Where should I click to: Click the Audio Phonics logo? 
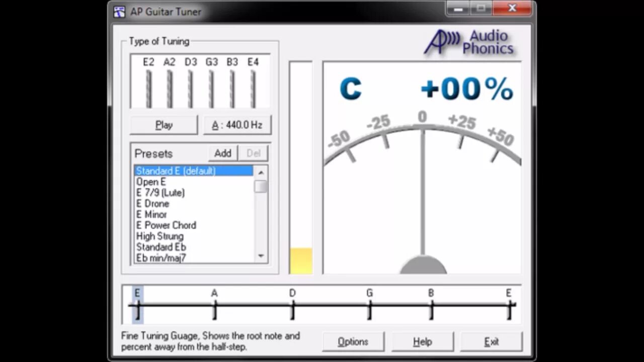pyautogui.click(x=468, y=42)
